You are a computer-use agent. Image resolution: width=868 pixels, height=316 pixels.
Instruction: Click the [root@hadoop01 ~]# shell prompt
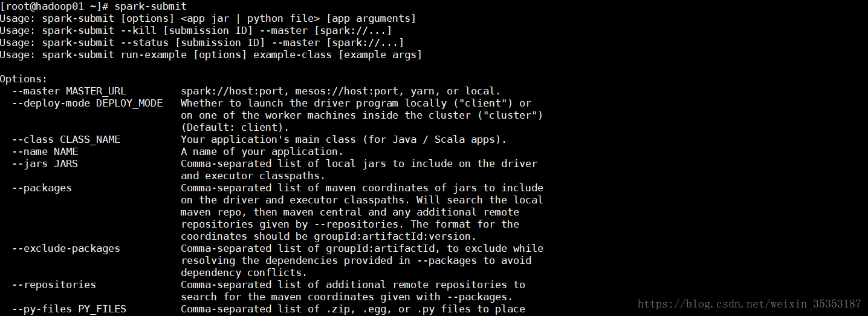[54, 6]
